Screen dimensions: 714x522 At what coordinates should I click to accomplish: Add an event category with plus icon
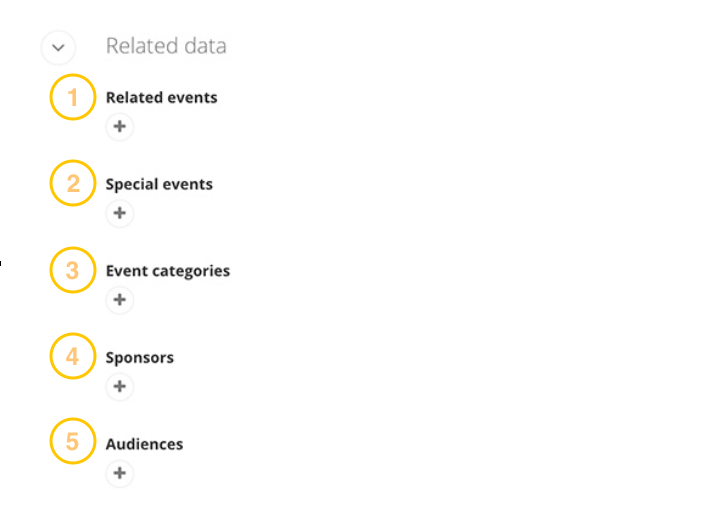(119, 300)
